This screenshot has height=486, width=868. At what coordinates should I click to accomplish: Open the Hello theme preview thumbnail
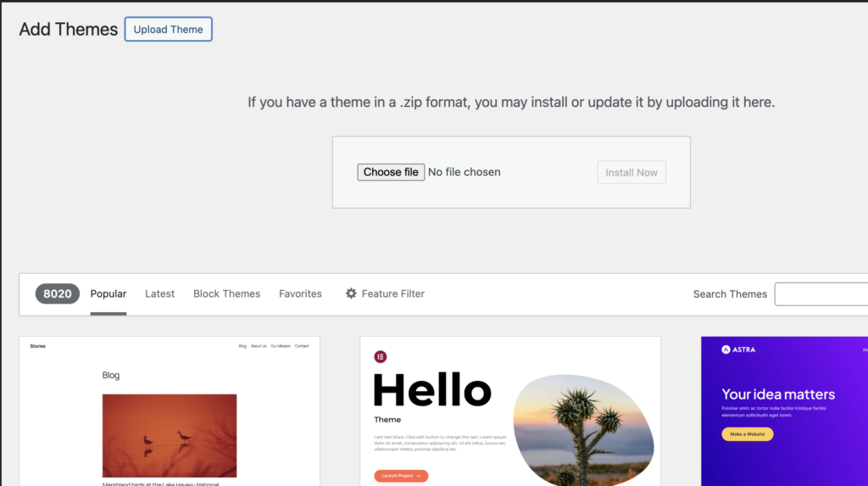[x=510, y=411]
